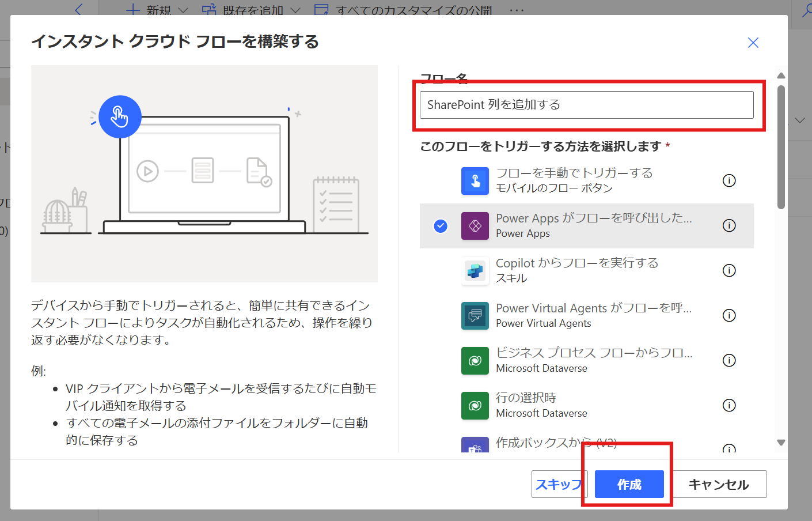Click the laptop illustration in the dialog
812x521 pixels.
(204, 174)
